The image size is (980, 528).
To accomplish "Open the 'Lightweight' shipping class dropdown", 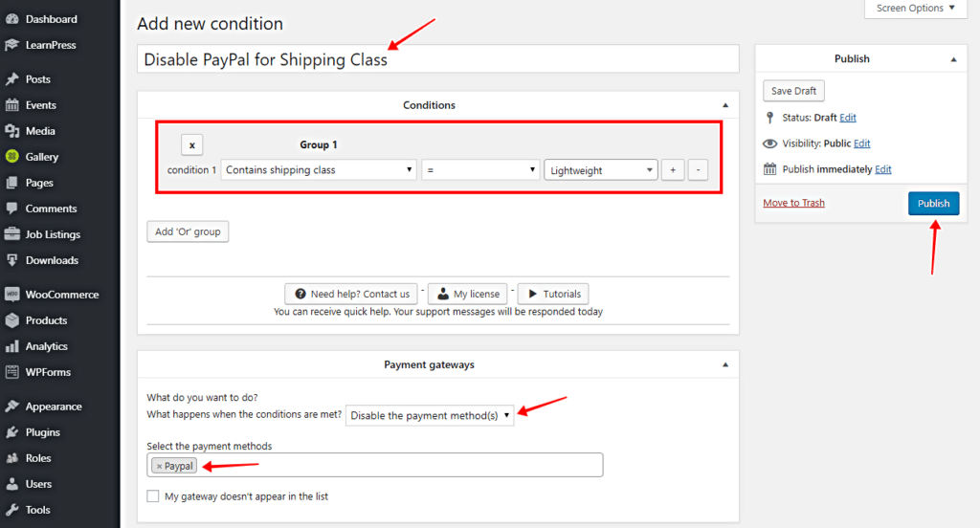I will tap(600, 170).
